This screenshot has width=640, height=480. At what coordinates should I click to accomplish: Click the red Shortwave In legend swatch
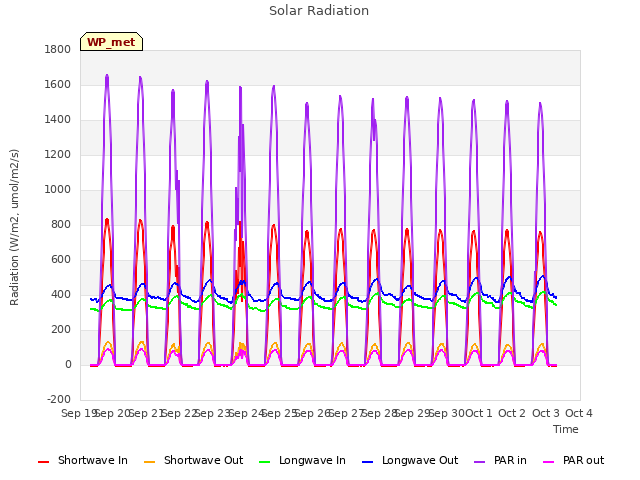click(x=43, y=462)
